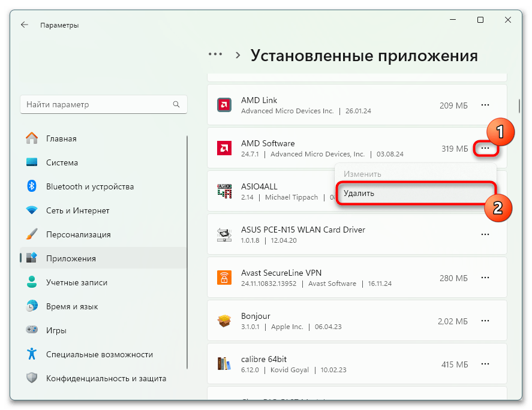Viewport: 532px width, 410px height.
Task: Click the Специальные возможности accessibility icon
Action: (x=32, y=354)
